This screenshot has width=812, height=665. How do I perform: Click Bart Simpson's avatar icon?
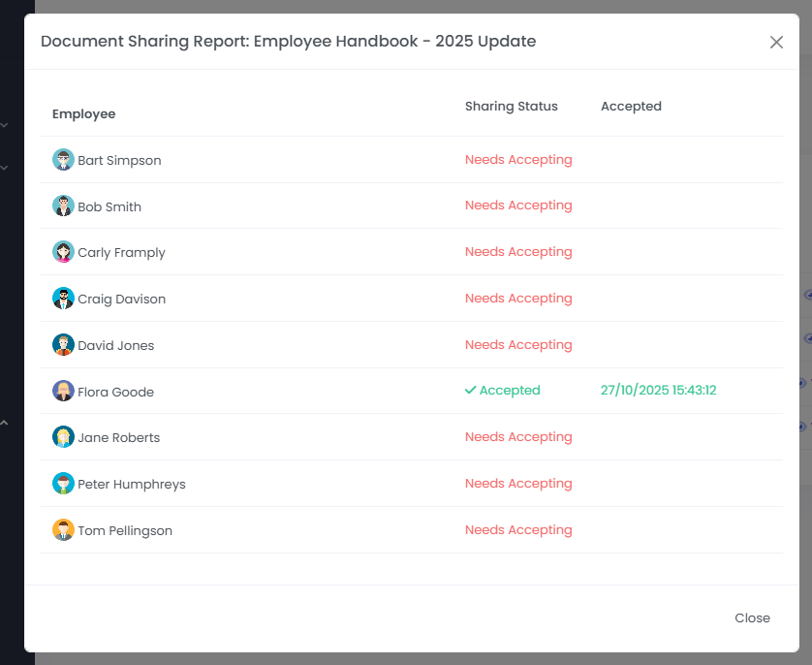[x=63, y=159]
